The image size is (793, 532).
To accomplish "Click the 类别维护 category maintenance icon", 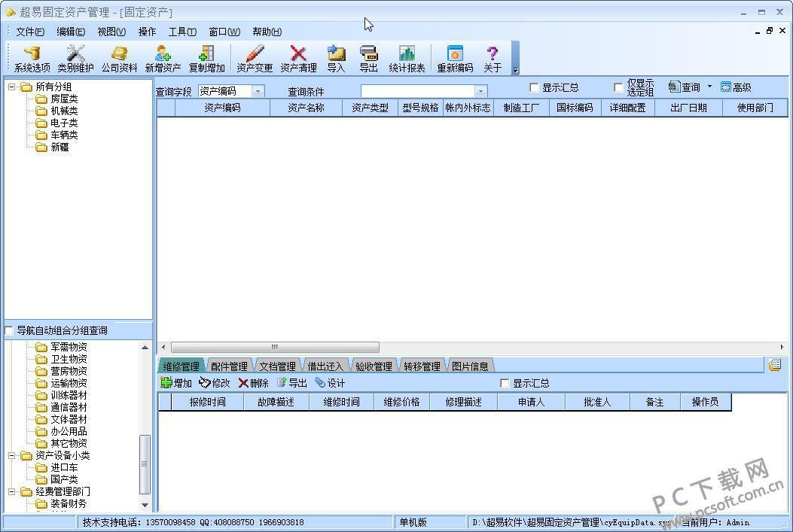I will pyautogui.click(x=75, y=59).
